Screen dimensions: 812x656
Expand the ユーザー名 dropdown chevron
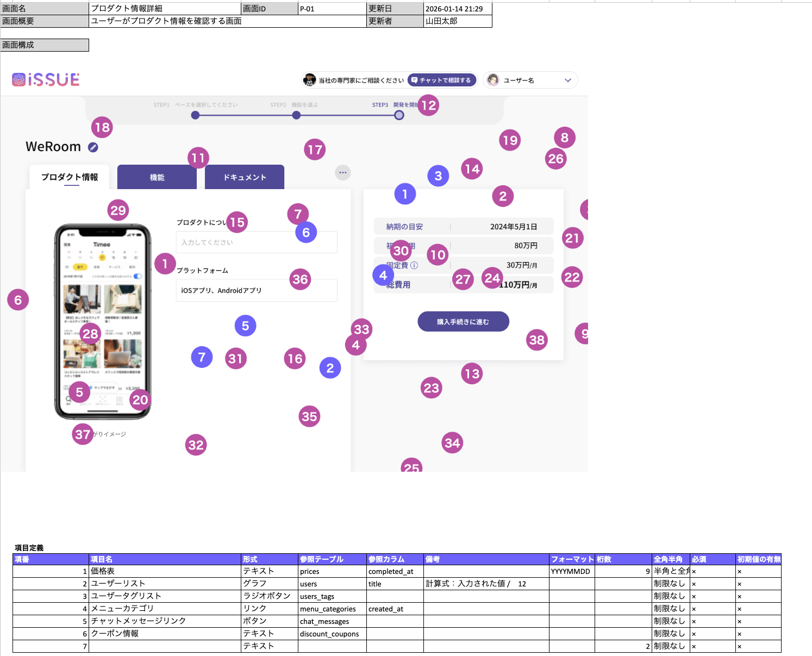[568, 80]
